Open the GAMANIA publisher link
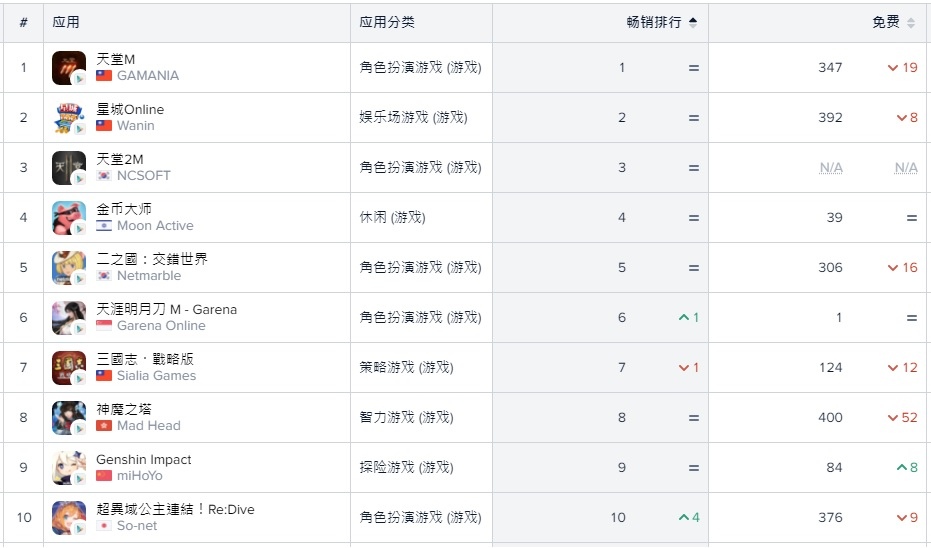 pos(148,75)
